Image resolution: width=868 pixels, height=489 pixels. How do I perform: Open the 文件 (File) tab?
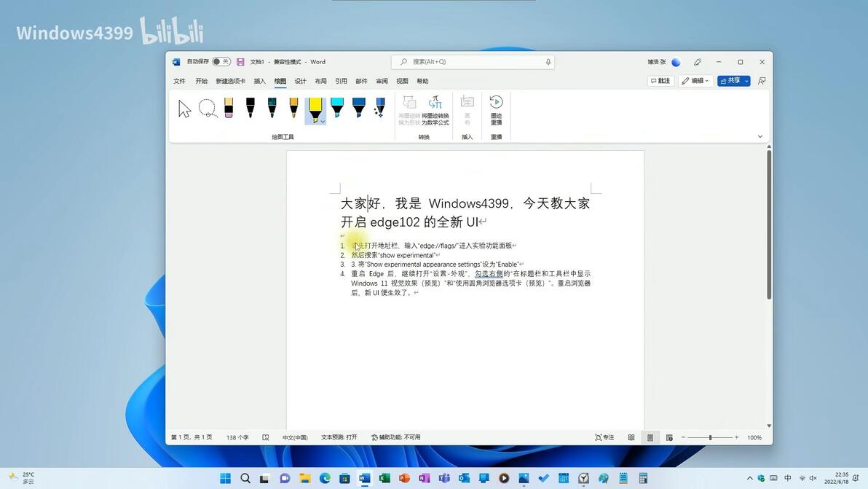click(x=179, y=81)
